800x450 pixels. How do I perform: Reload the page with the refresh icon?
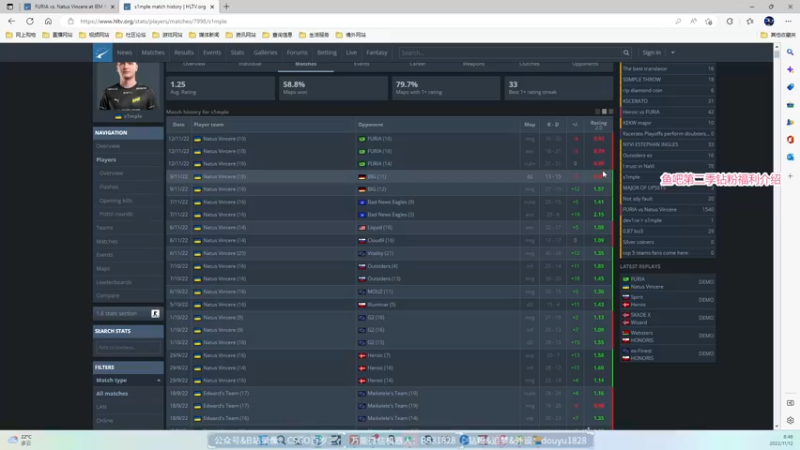30,21
